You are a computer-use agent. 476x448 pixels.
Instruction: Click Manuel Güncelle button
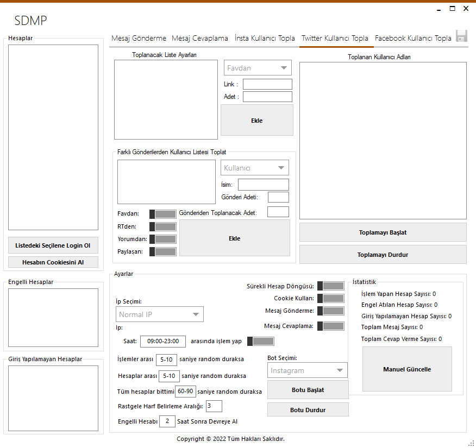click(407, 369)
